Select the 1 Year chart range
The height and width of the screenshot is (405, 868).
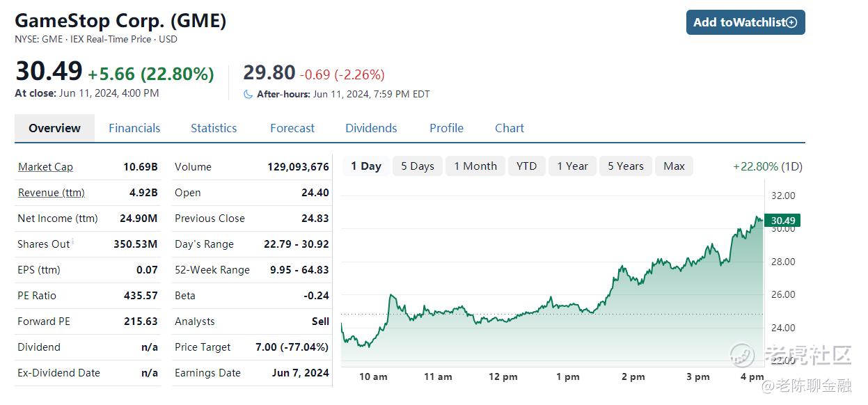(572, 166)
